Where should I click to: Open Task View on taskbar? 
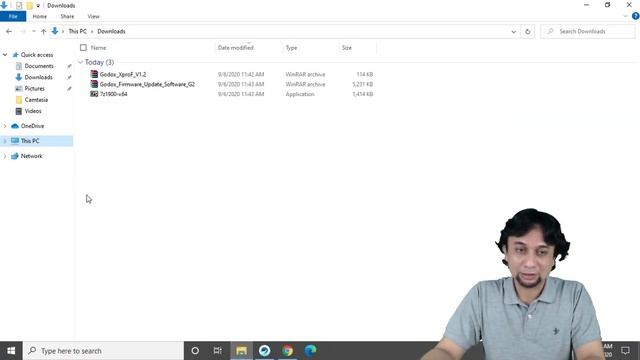point(218,351)
